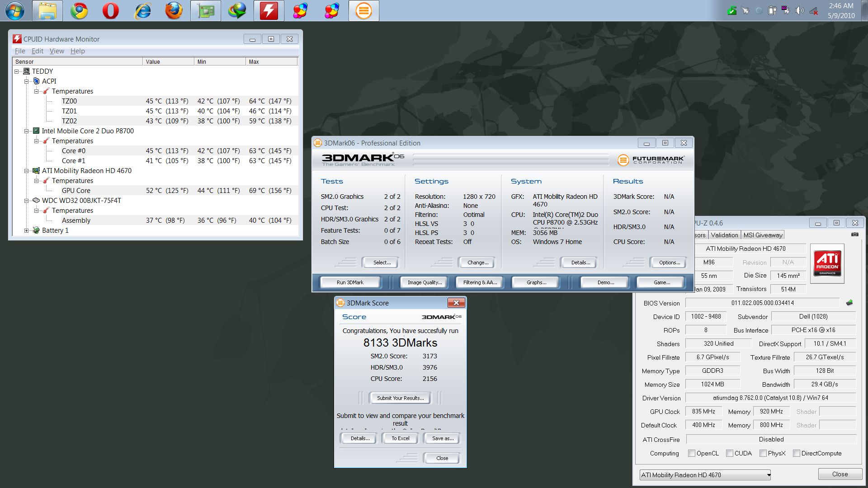Click the ATI Radeon Graphics logo
Viewport: 868px width, 488px height.
click(827, 263)
